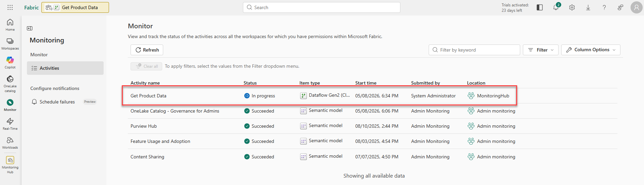The width and height of the screenshot is (644, 185).
Task: Sort by Start time column header
Action: click(366, 83)
